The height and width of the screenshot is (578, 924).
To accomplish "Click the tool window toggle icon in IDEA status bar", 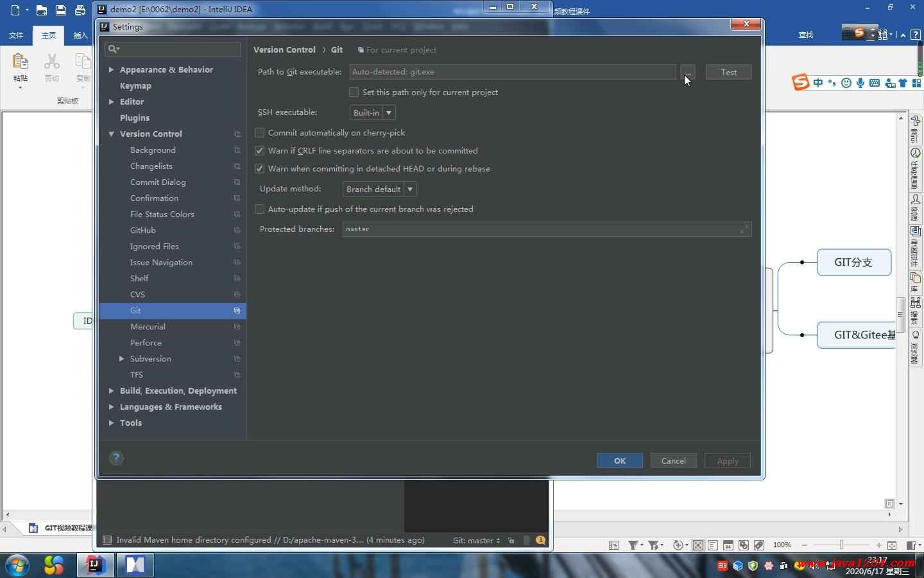I will coord(107,540).
